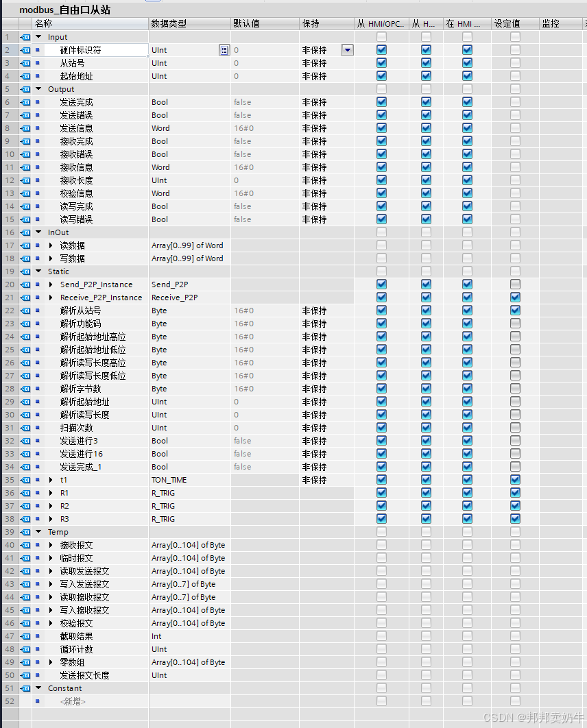Click the tag icon in row 16 InOut
The width and height of the screenshot is (587, 728).
click(x=25, y=232)
